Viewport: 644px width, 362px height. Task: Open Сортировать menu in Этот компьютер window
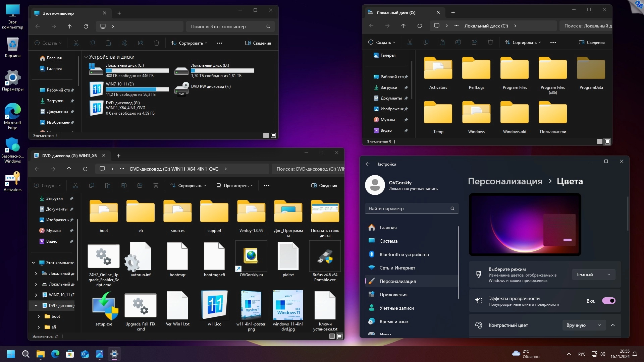[189, 43]
